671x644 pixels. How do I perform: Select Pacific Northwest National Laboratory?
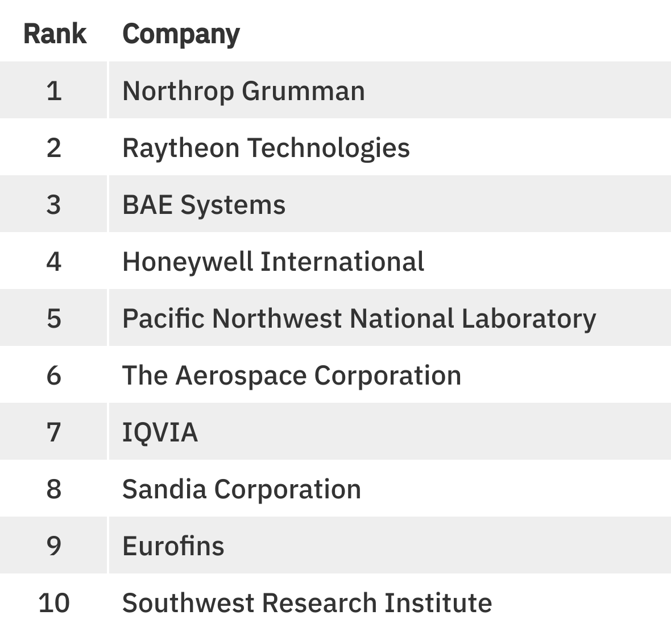(359, 319)
